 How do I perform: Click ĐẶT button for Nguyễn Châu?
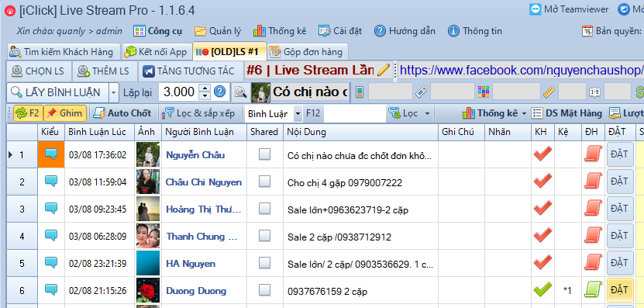point(620,154)
